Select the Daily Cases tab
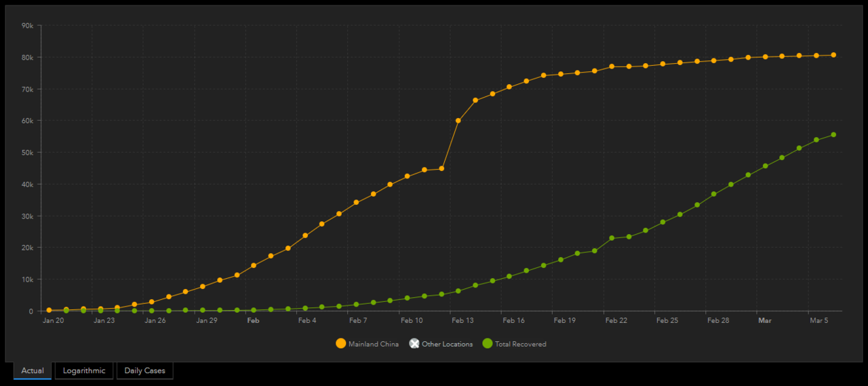The height and width of the screenshot is (386, 868). tap(144, 370)
